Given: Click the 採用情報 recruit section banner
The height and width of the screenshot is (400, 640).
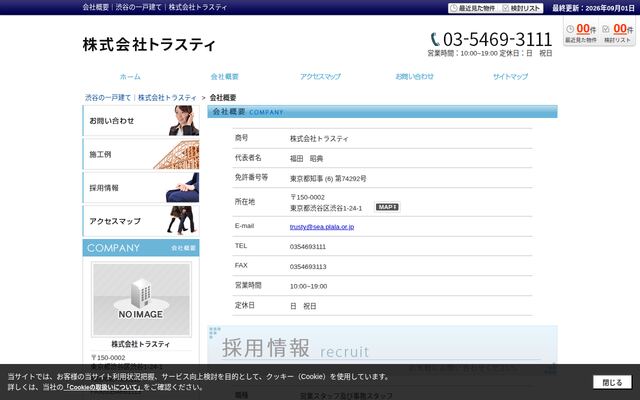Looking at the screenshot, I should (382, 345).
